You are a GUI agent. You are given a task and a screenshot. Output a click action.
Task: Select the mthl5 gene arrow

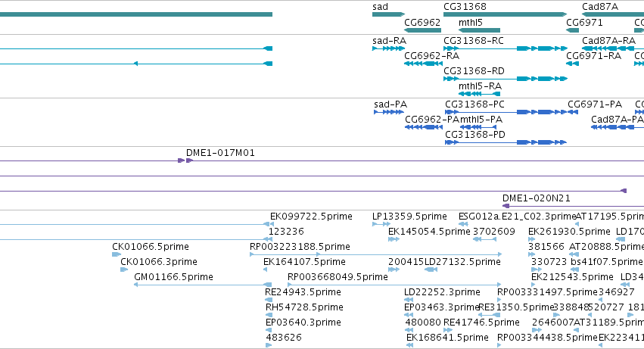[479, 30]
